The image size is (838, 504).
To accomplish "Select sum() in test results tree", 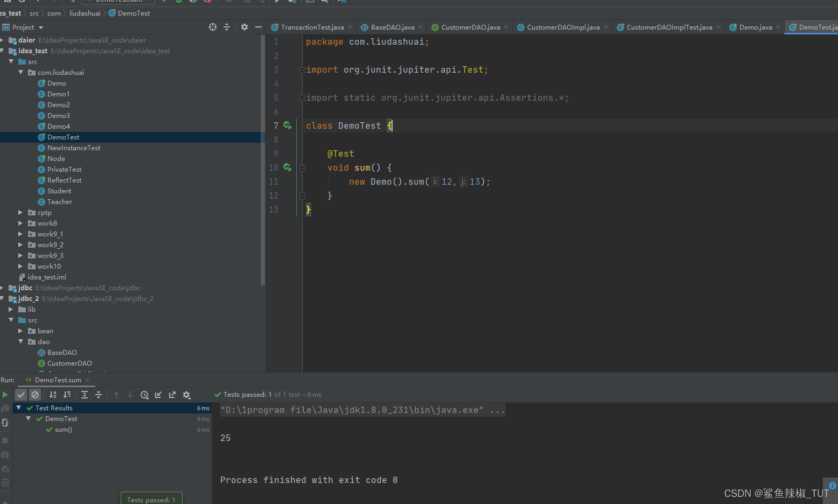I will tap(64, 430).
